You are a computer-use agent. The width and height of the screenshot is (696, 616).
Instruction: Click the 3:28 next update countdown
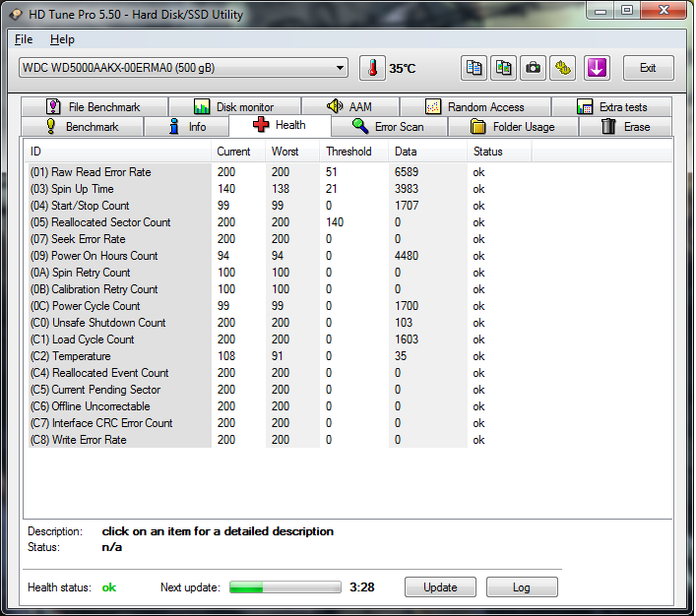(361, 587)
